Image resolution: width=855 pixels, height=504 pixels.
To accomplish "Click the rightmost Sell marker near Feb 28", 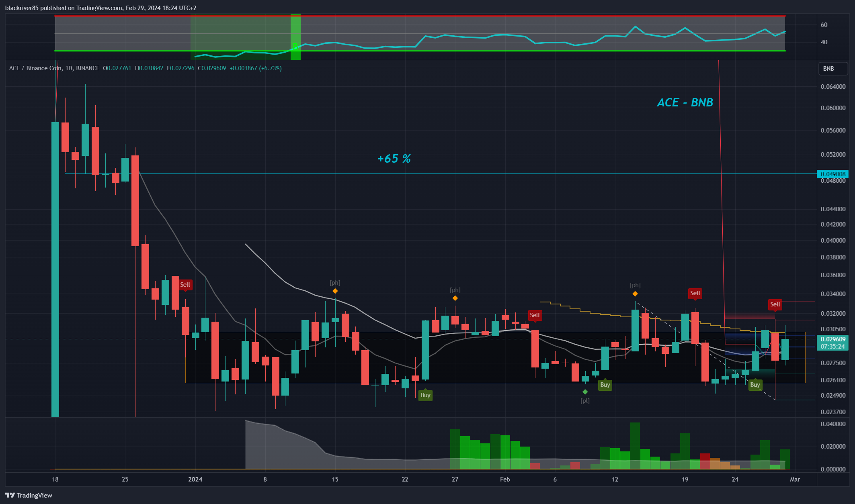I will [x=775, y=304].
